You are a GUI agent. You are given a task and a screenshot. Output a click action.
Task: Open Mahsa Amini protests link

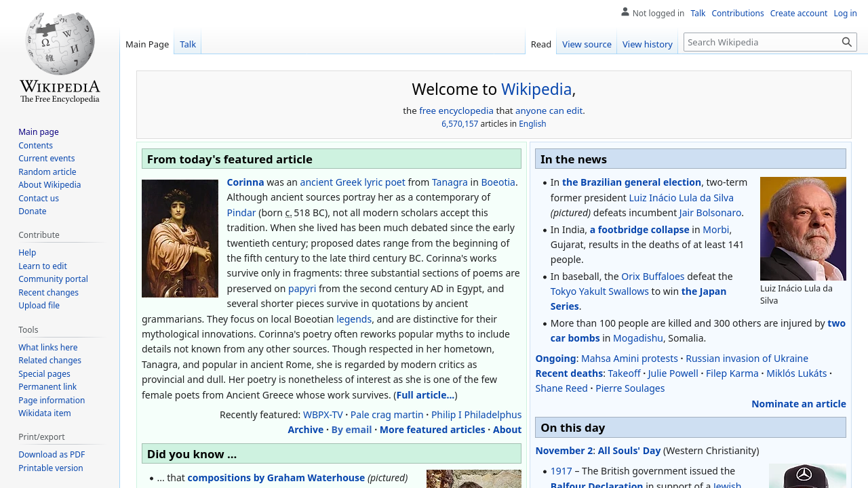tap(629, 358)
